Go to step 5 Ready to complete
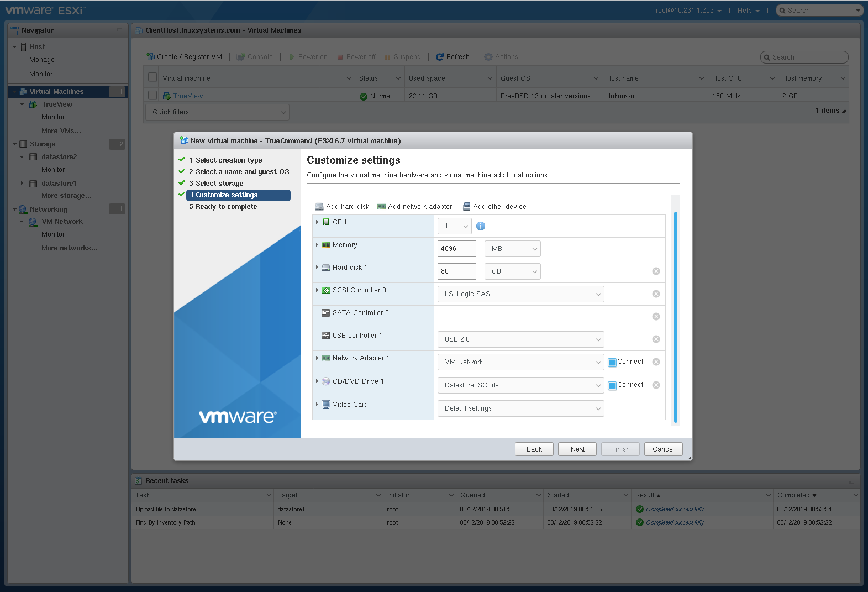The image size is (868, 592). pyautogui.click(x=223, y=207)
